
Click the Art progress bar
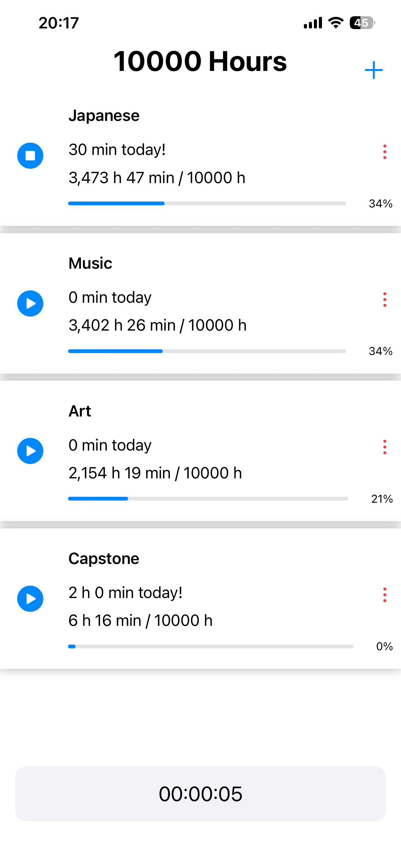(x=208, y=499)
